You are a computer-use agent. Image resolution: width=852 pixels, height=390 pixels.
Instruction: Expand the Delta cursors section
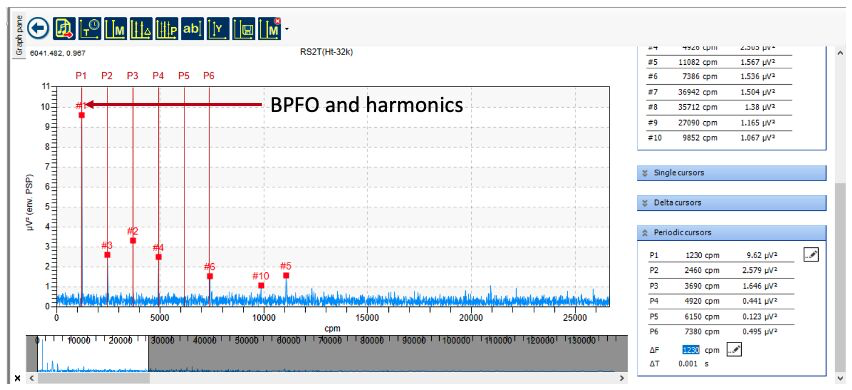[731, 203]
